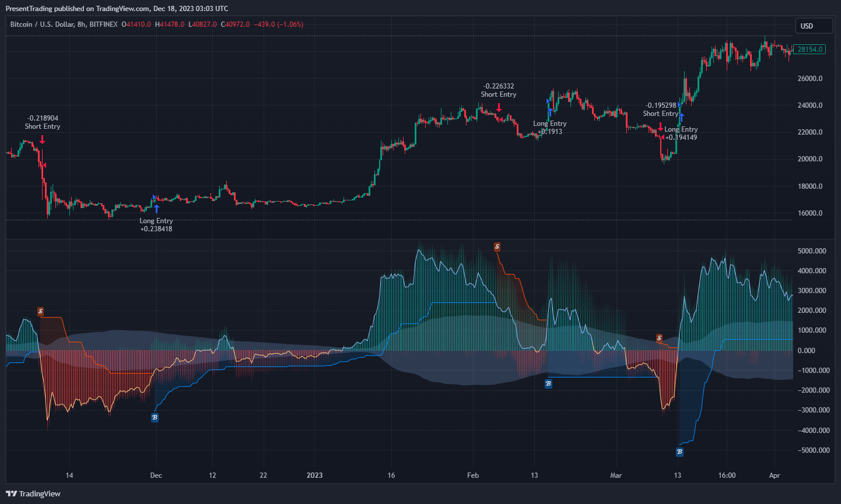Click the 22000.0 price axis label
The image size is (841, 504).
point(810,132)
